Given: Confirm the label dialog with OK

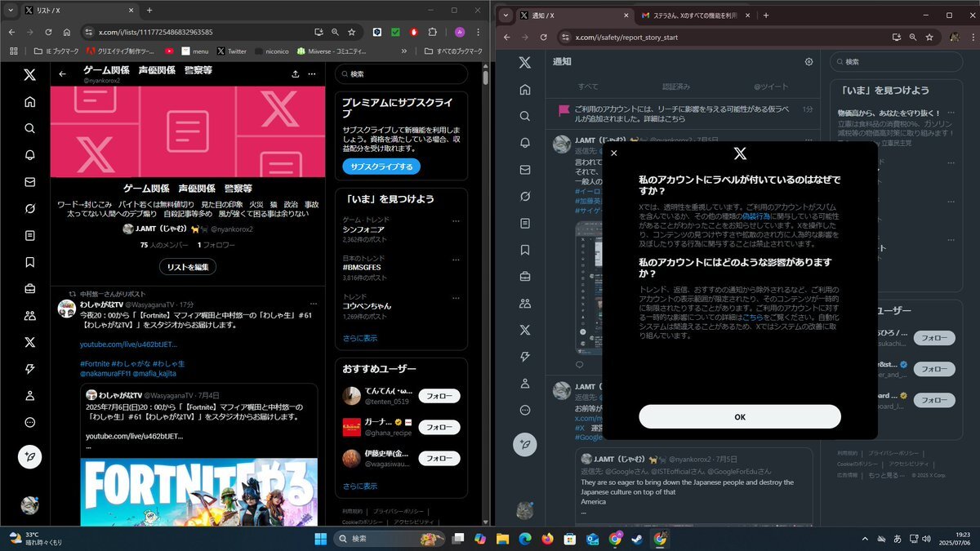Looking at the screenshot, I should pos(740,416).
